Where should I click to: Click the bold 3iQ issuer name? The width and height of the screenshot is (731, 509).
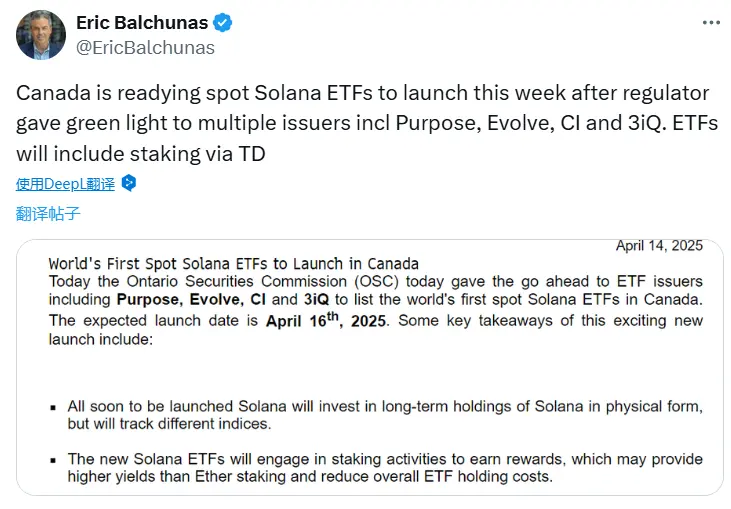tap(316, 299)
